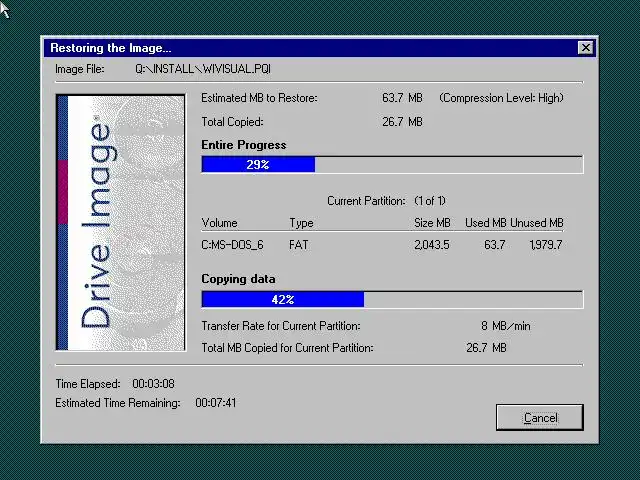
Task: Click the 'Current Partition:' label
Action: click(366, 201)
